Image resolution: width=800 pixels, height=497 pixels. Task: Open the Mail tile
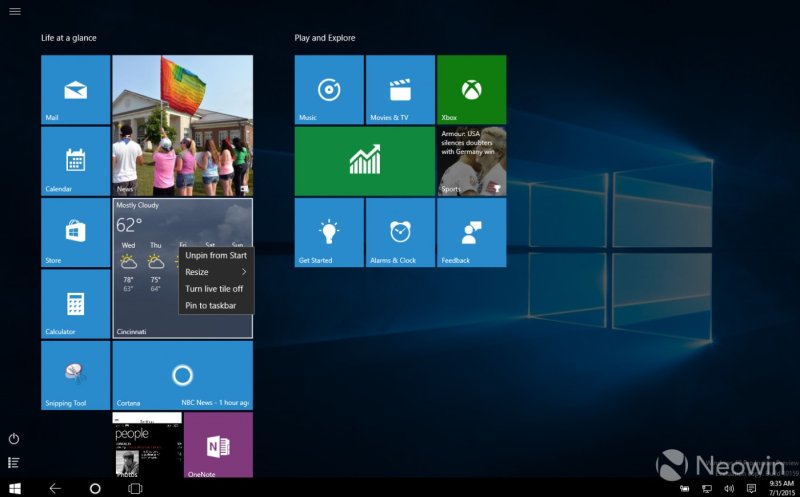tap(76, 90)
